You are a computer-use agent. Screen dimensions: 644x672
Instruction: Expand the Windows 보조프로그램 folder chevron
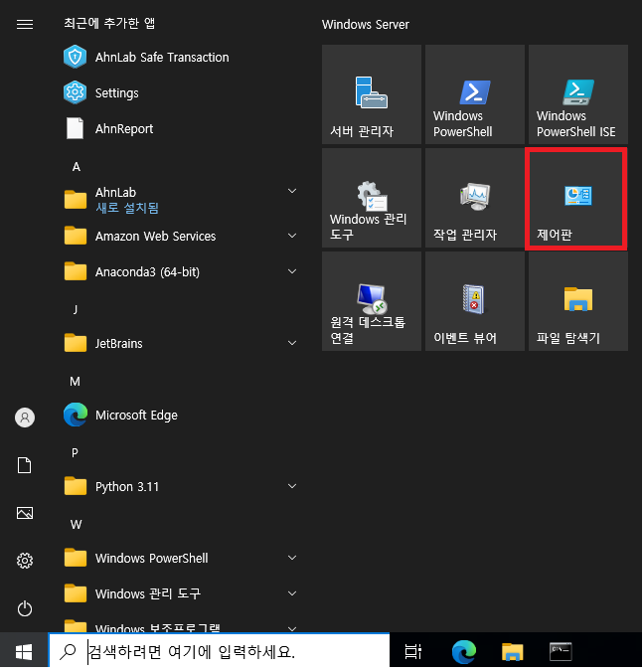pyautogui.click(x=292, y=629)
